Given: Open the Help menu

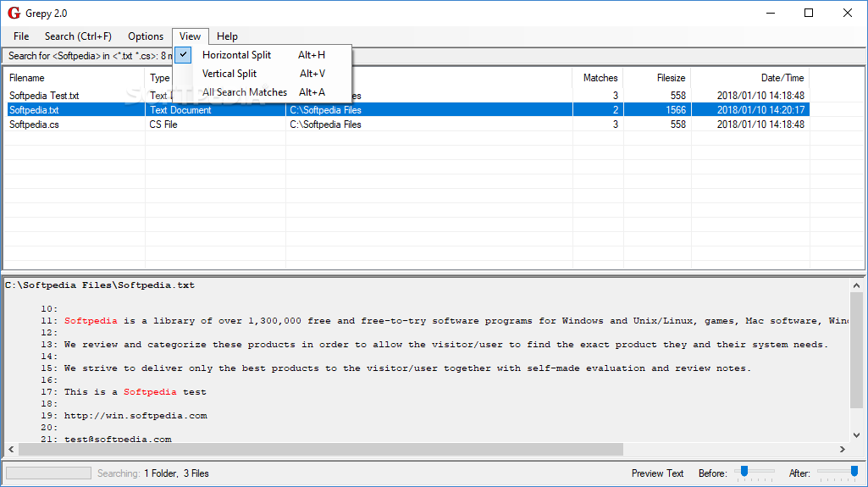Looking at the screenshot, I should 227,36.
